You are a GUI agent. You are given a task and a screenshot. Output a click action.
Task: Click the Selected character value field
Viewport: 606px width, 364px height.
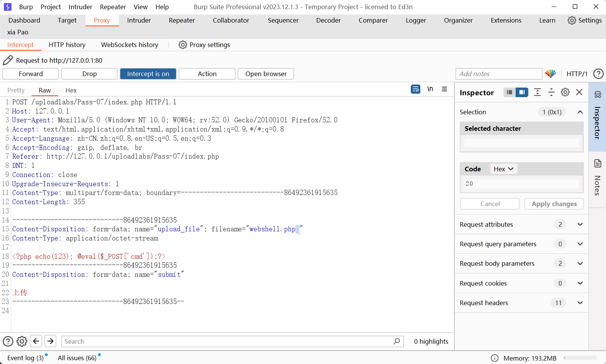click(x=521, y=143)
